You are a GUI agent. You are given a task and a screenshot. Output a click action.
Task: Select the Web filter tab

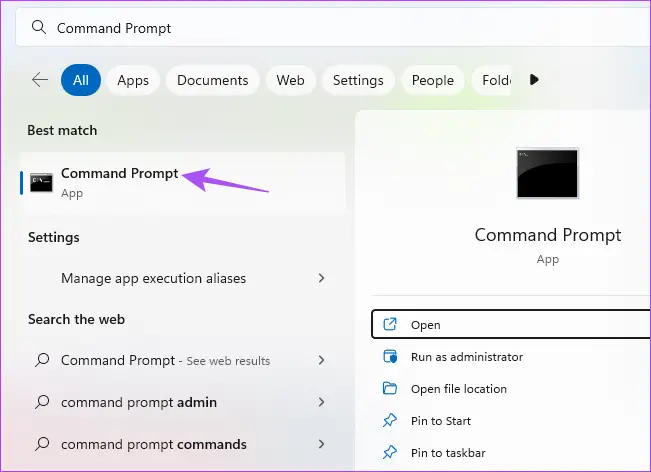pyautogui.click(x=290, y=80)
